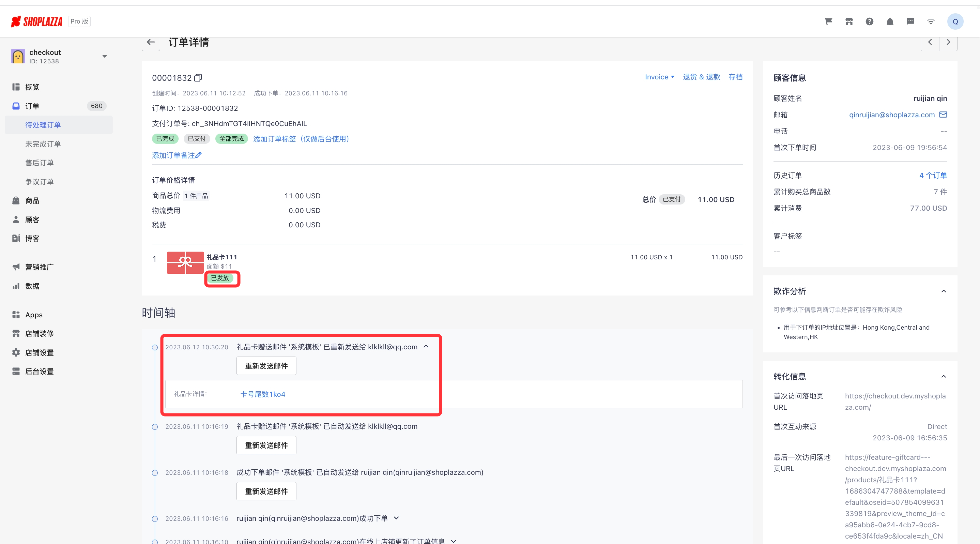Click the wifi status icon
This screenshot has width=980, height=544.
(x=931, y=21)
